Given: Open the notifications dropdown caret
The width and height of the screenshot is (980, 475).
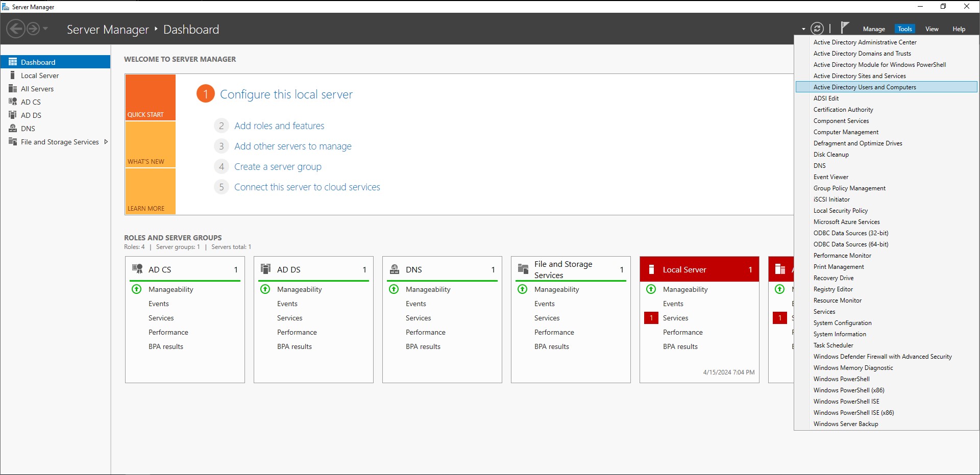Looking at the screenshot, I should coord(802,30).
